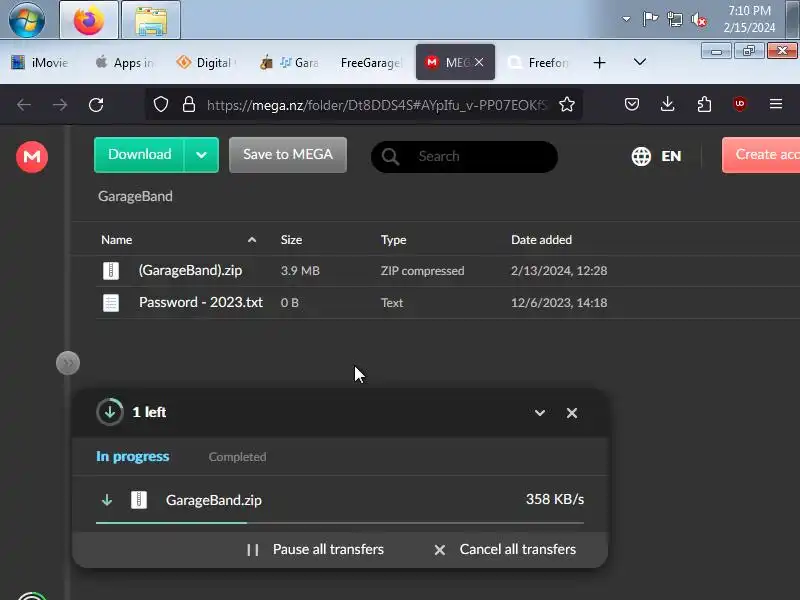Open the Firefox downloads panel
The image size is (800, 600).
(667, 105)
